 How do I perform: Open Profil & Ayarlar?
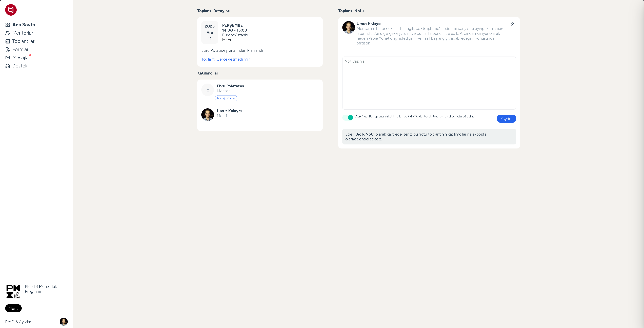pyautogui.click(x=18, y=322)
